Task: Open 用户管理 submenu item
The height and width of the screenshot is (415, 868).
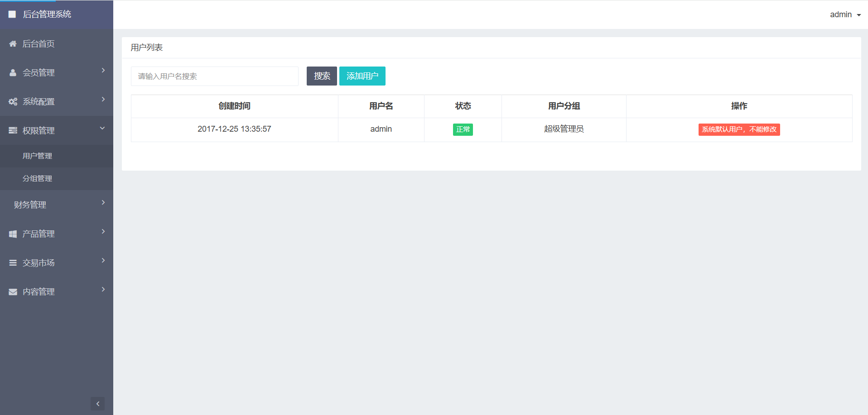Action: click(x=37, y=156)
